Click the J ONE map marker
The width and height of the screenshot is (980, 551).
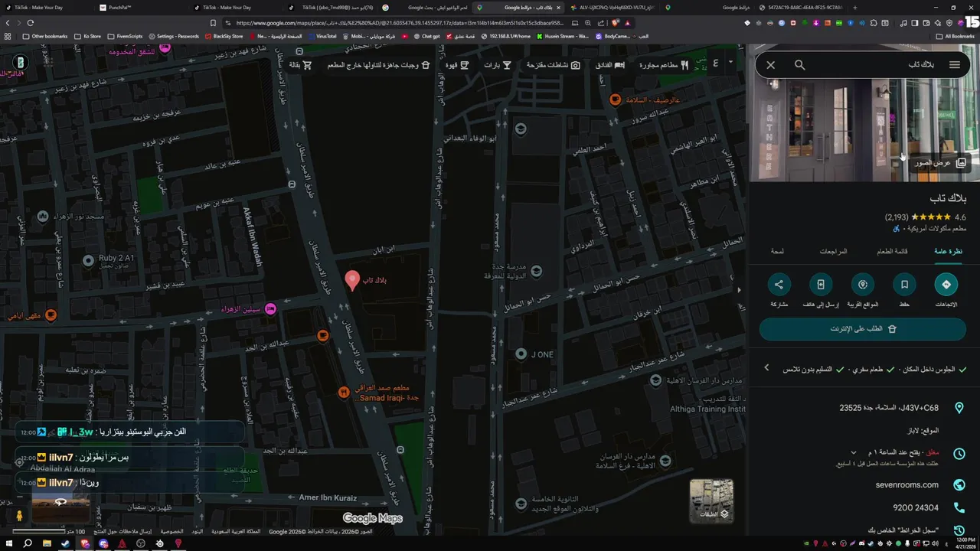pos(521,354)
